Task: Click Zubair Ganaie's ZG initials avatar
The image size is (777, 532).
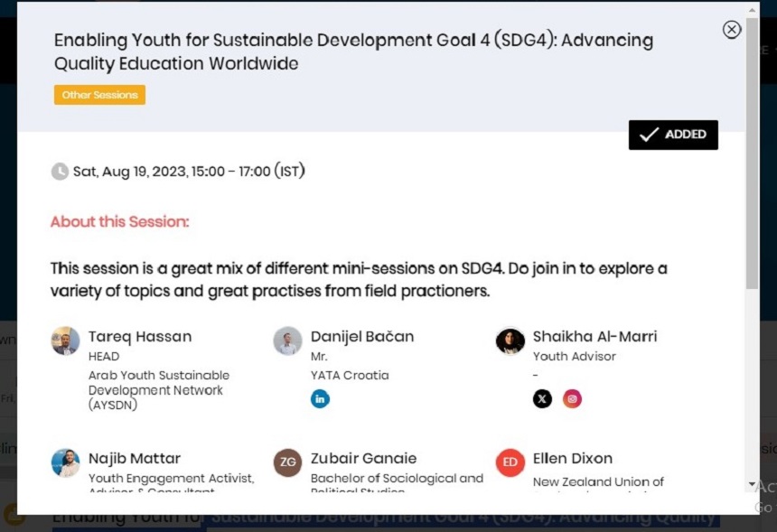Action: [x=287, y=463]
